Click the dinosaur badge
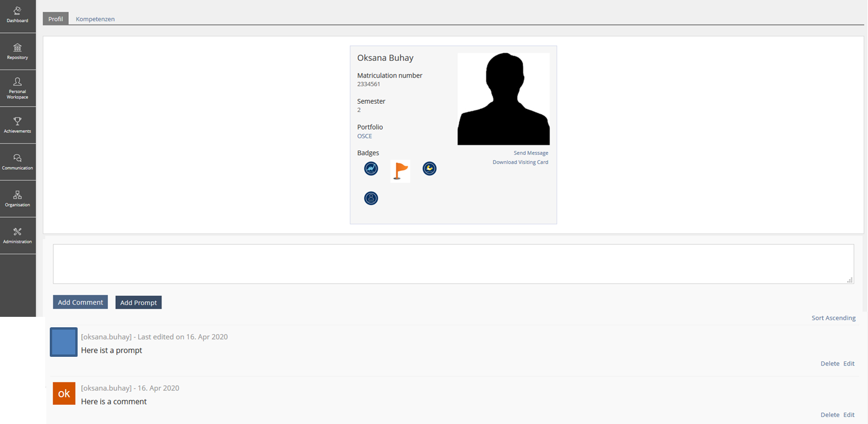The width and height of the screenshot is (868, 424). click(x=371, y=169)
